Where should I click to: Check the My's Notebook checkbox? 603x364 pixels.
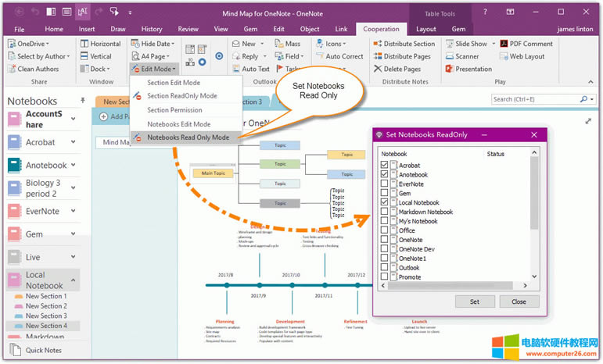click(384, 221)
